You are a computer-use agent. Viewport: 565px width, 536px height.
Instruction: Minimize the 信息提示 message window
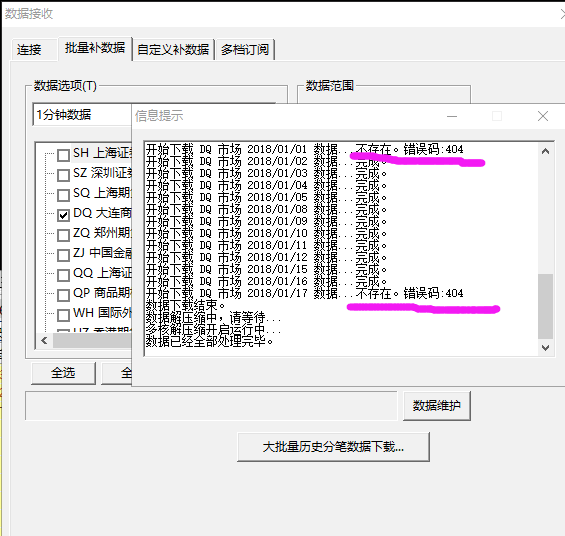pos(452,116)
